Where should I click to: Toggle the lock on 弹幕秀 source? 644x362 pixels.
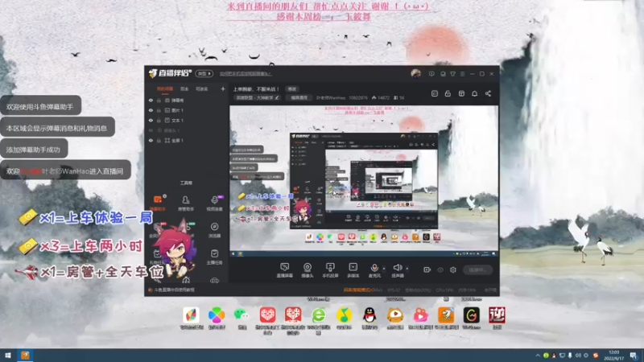[159, 100]
